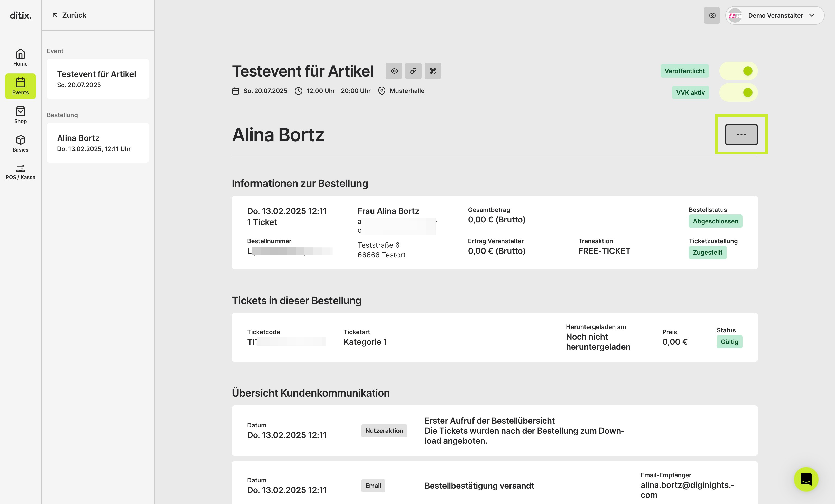Click the event link chain icon
Image resolution: width=835 pixels, height=504 pixels.
pyautogui.click(x=413, y=71)
